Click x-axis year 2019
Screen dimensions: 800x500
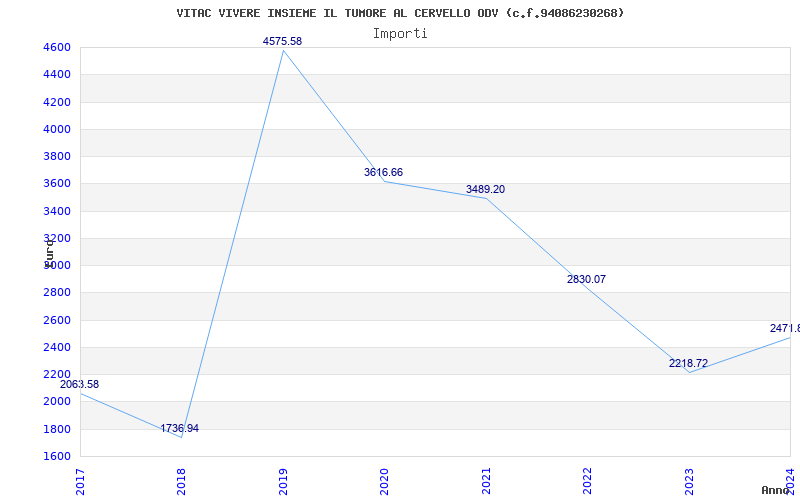(283, 482)
